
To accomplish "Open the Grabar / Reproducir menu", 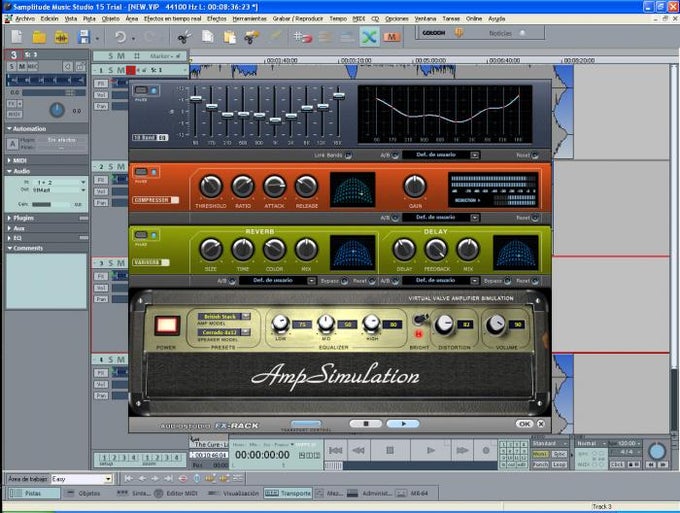I will coord(298,19).
